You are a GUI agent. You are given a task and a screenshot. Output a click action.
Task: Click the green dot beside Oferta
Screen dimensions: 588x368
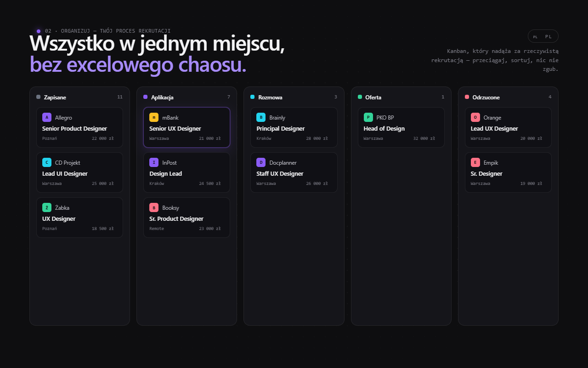[x=360, y=97]
